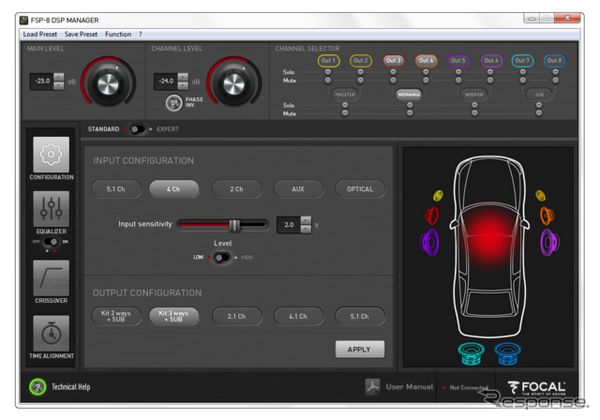Open the Crossover curve panel
Viewport: 600px width, 420px height.
click(x=51, y=278)
